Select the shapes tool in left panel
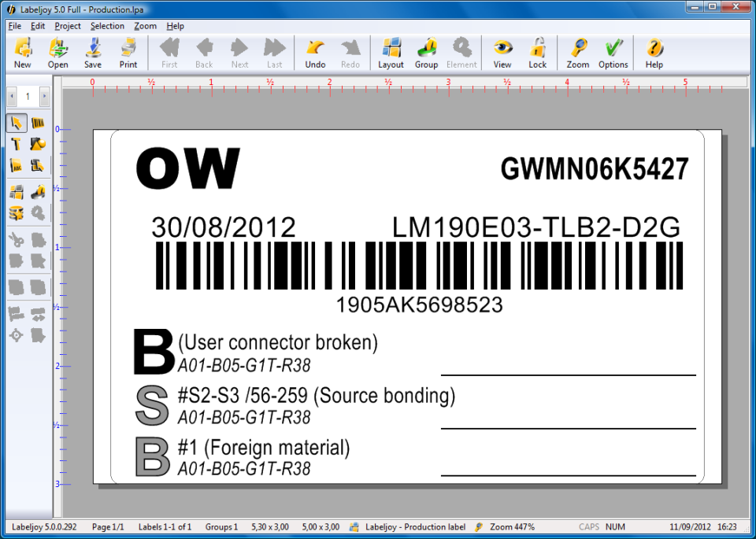756x539 pixels. [38, 144]
